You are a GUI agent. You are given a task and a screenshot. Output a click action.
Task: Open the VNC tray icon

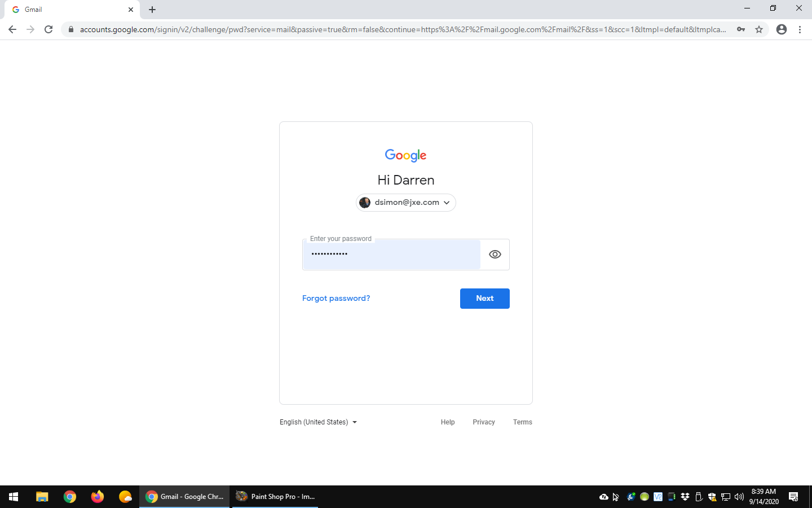(658, 497)
